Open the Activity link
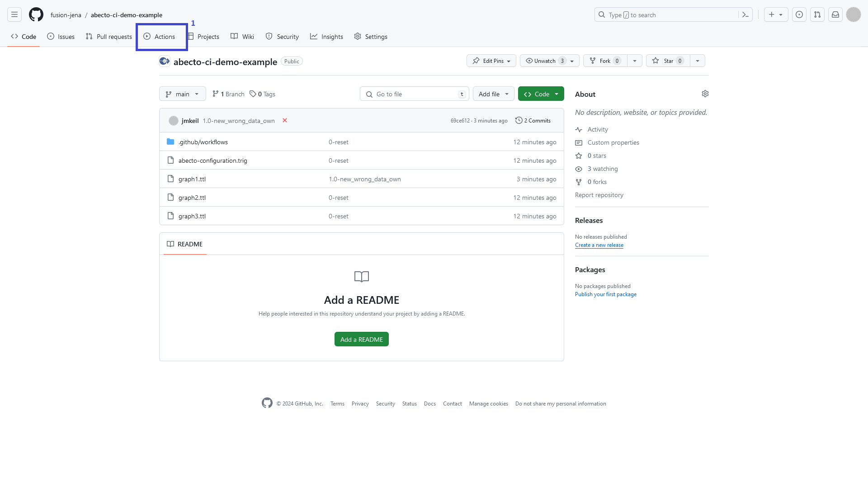 [592, 129]
